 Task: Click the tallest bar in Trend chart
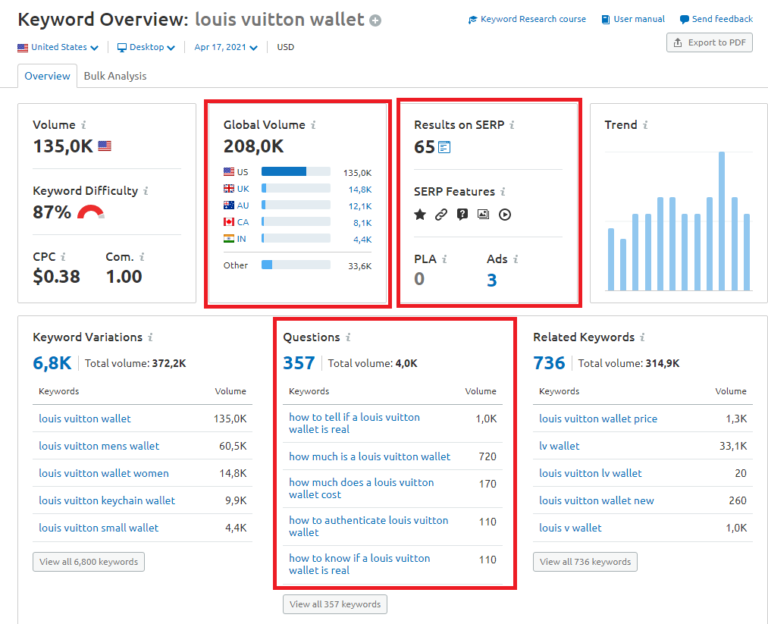pos(721,221)
